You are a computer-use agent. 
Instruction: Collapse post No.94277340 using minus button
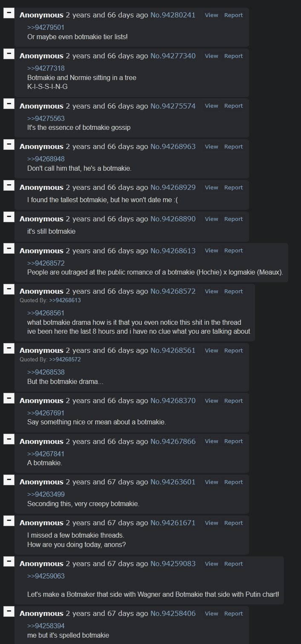9,54
